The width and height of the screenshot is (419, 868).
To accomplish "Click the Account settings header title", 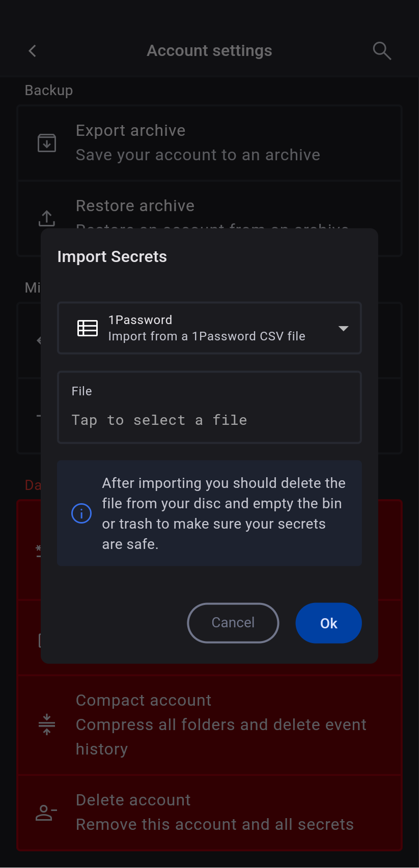I will click(x=209, y=51).
